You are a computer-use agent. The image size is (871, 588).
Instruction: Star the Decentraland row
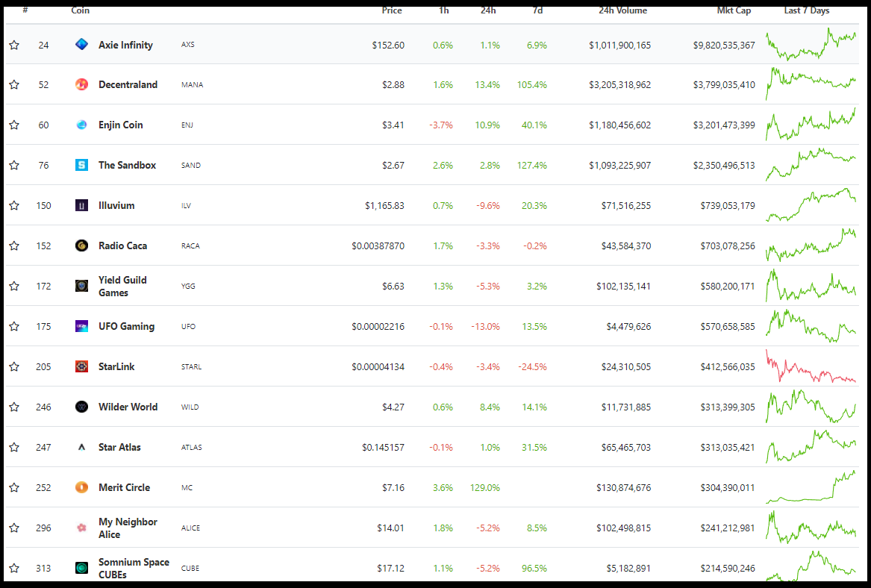pos(14,84)
